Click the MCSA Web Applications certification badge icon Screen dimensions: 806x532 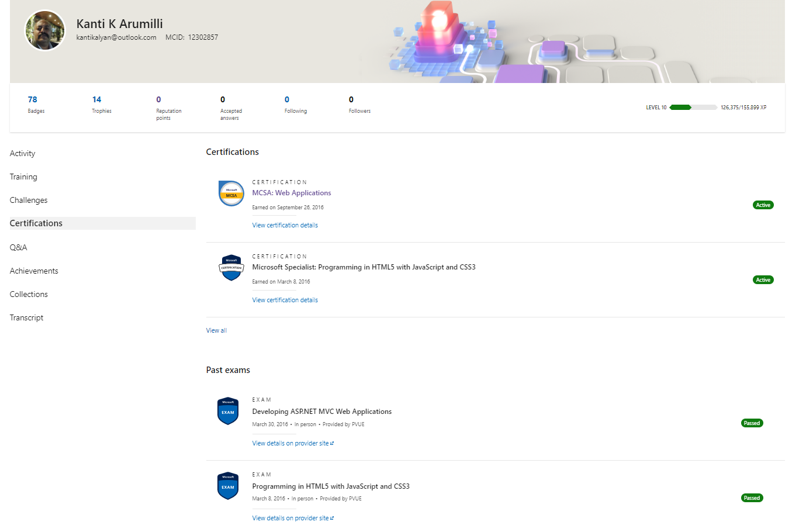pyautogui.click(x=231, y=194)
